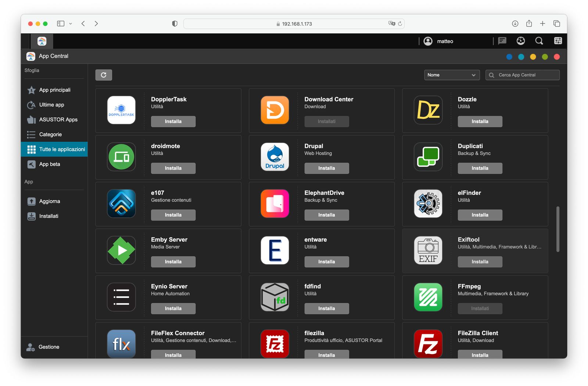The image size is (588, 386).
Task: Click the green window control dot
Action: click(545, 57)
